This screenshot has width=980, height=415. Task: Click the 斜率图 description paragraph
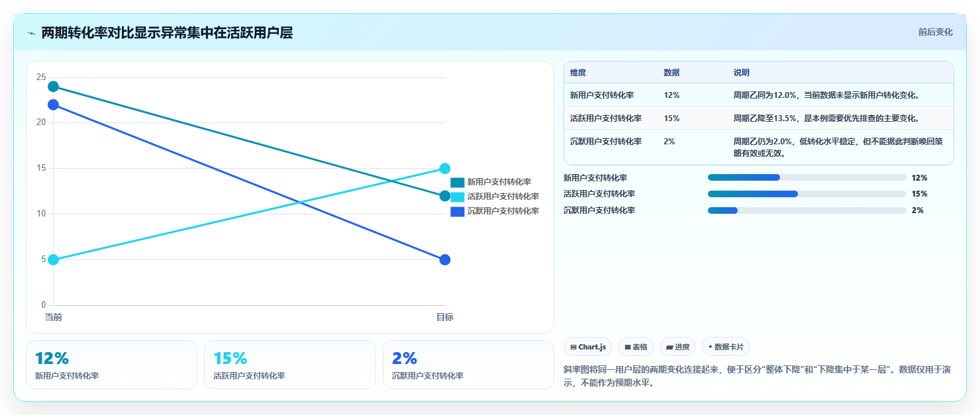tap(758, 376)
